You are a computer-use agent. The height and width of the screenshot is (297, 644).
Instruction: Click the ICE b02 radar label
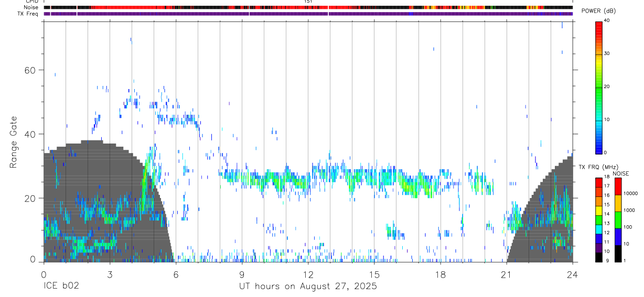[x=61, y=287]
